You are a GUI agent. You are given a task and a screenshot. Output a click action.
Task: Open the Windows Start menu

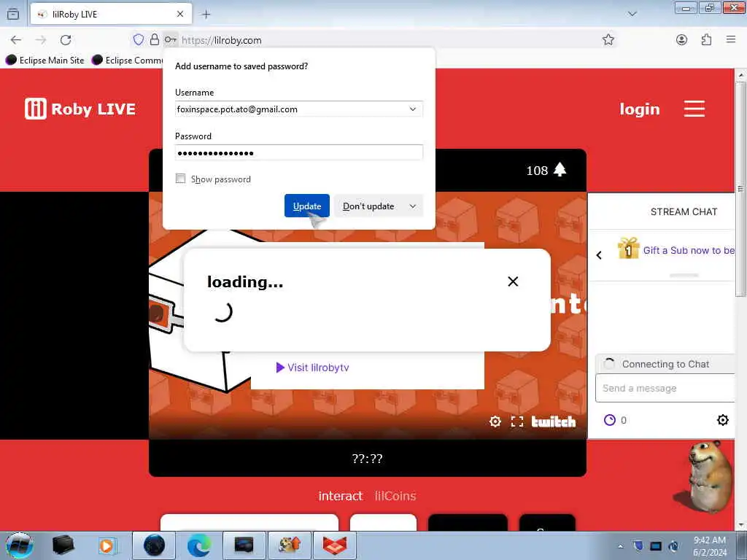[x=19, y=545]
